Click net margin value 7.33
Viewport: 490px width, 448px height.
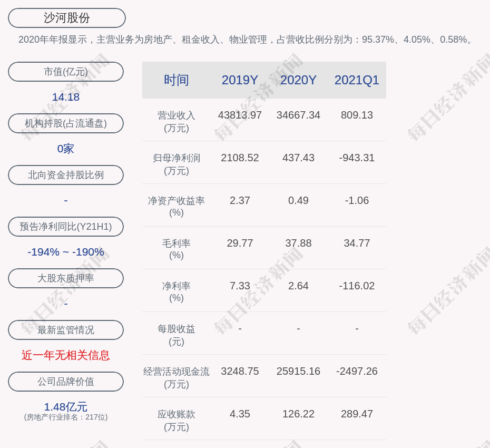(x=240, y=286)
